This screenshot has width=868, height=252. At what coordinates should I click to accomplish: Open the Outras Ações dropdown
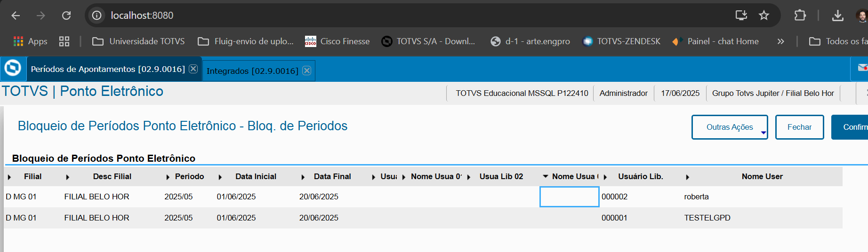click(x=730, y=127)
